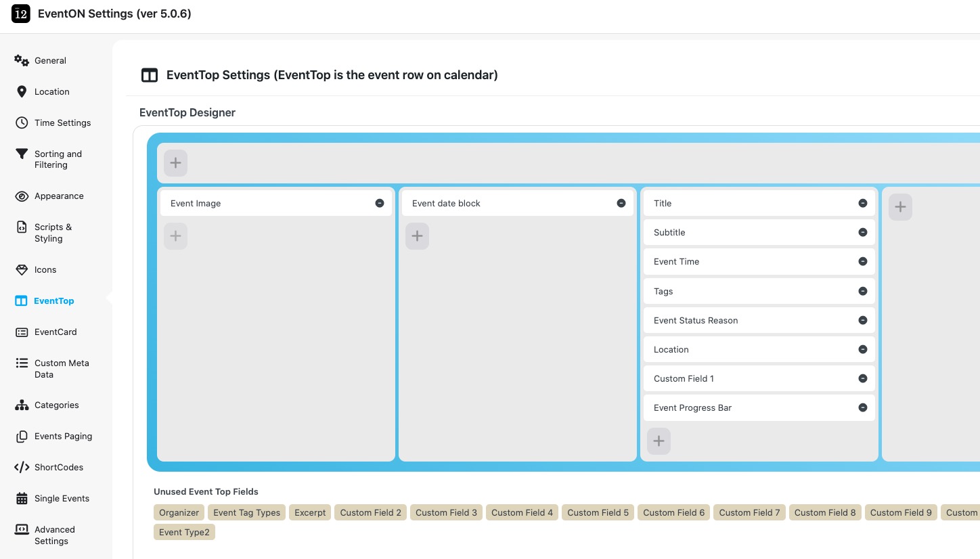Add field to top full-width row
The height and width of the screenshot is (559, 980).
175,163
